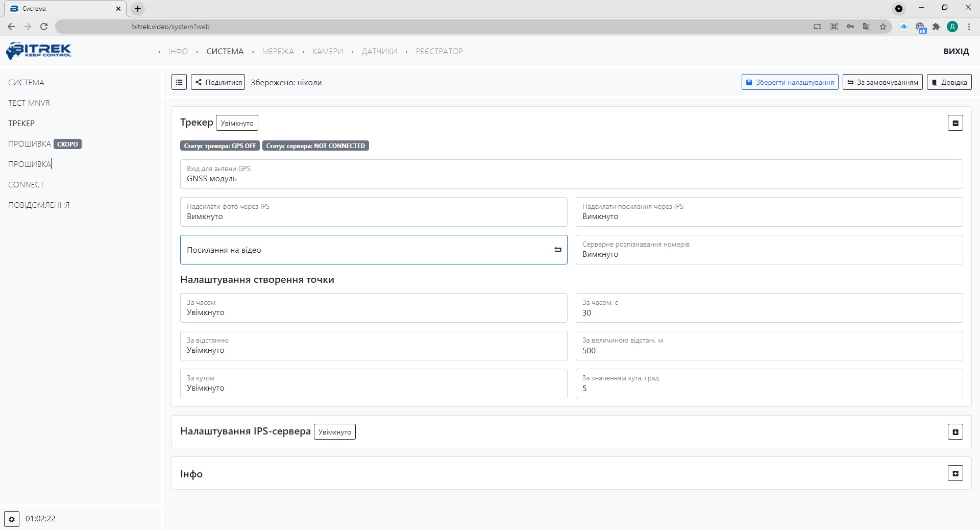Click the За замовчуванням button
Image resolution: width=980 pixels, height=531 pixels.
tap(882, 82)
